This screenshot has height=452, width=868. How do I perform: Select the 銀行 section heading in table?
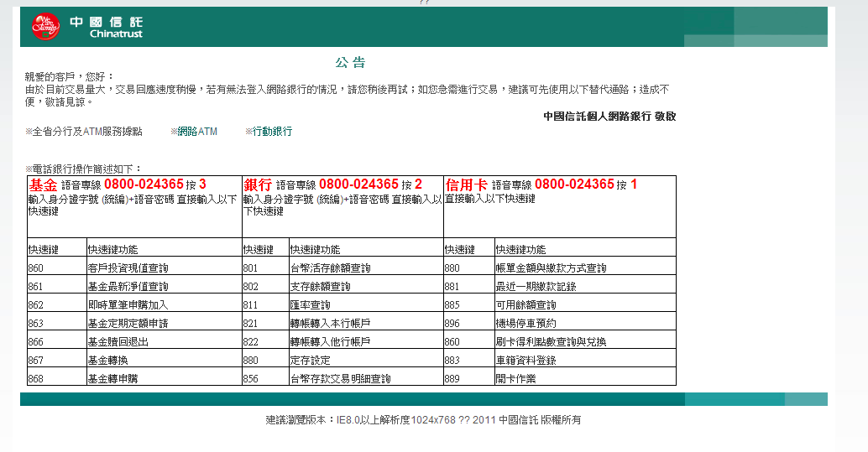pos(258,184)
